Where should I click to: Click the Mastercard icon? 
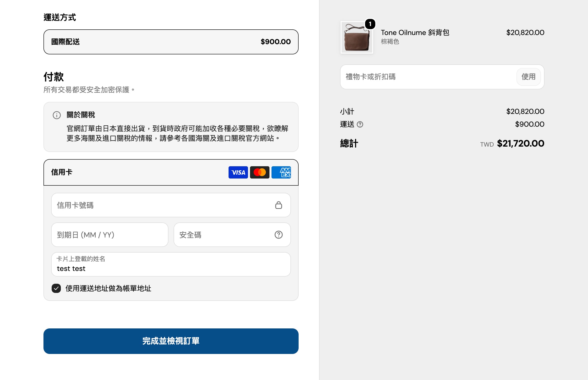[259, 172]
